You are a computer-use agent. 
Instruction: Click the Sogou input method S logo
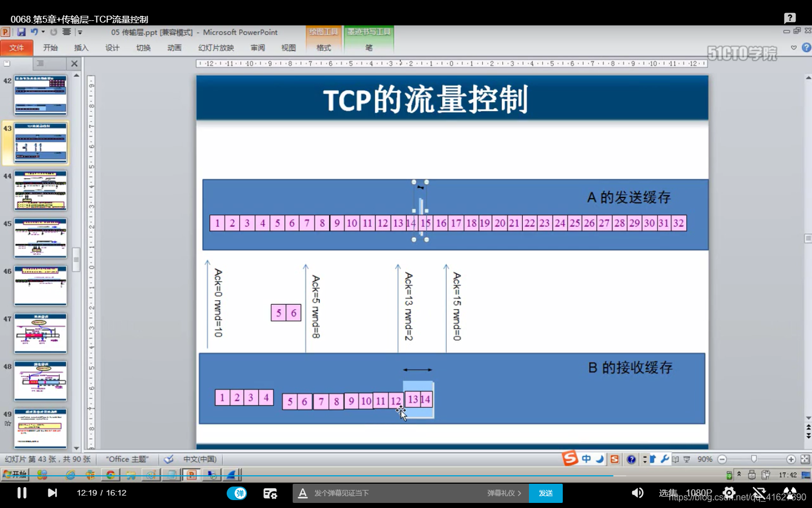570,458
